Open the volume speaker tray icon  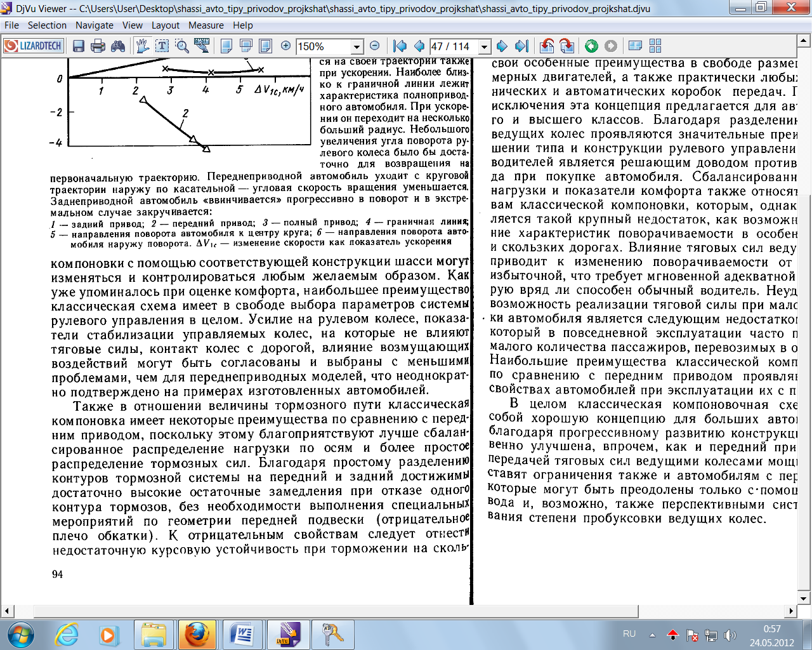[x=730, y=635]
